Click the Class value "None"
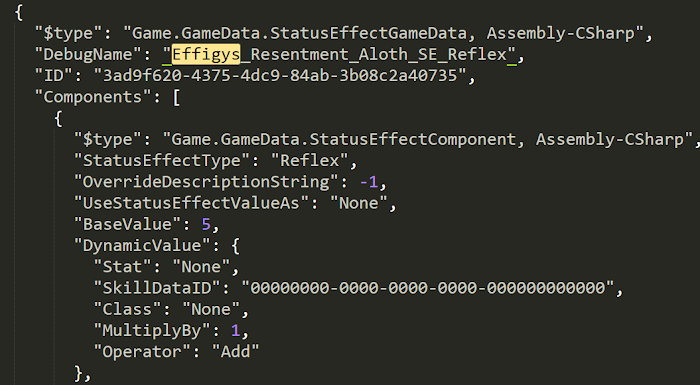 [x=211, y=309]
